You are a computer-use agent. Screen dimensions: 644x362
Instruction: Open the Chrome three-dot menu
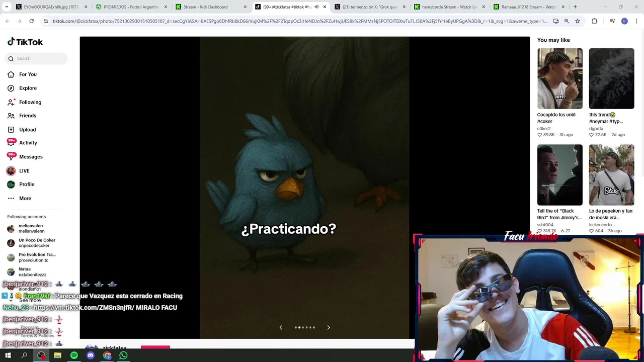click(636, 21)
